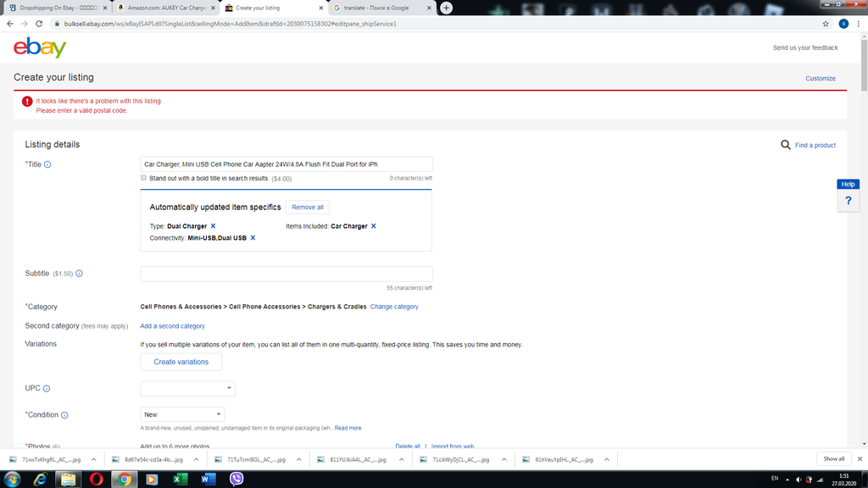Click in the Subtitle input field

pyautogui.click(x=287, y=274)
